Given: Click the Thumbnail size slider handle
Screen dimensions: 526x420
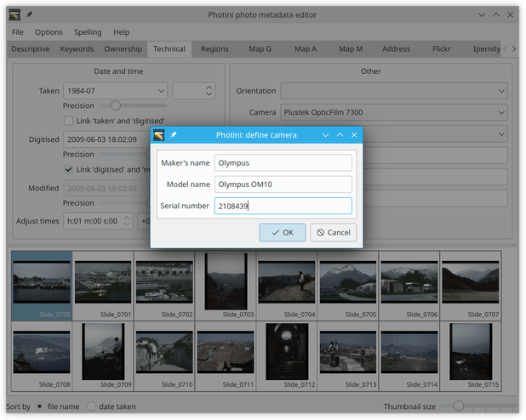Looking at the screenshot, I should pos(458,406).
